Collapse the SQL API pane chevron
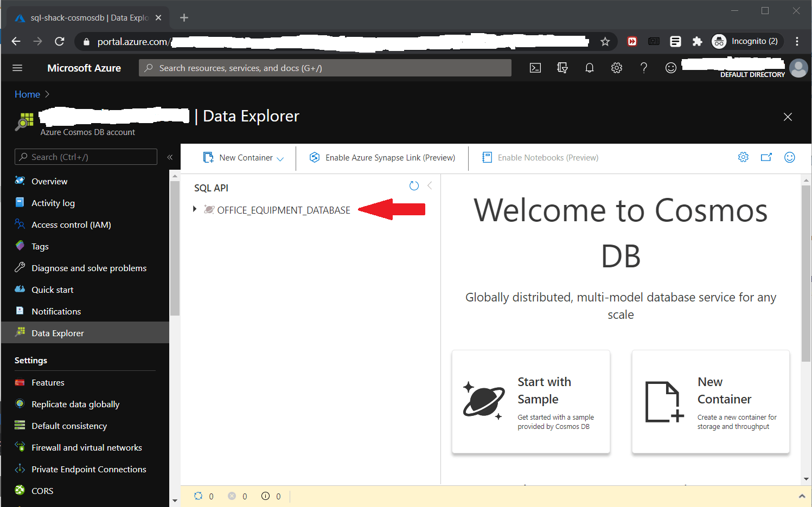Screen dimensions: 812x507 coord(429,185)
